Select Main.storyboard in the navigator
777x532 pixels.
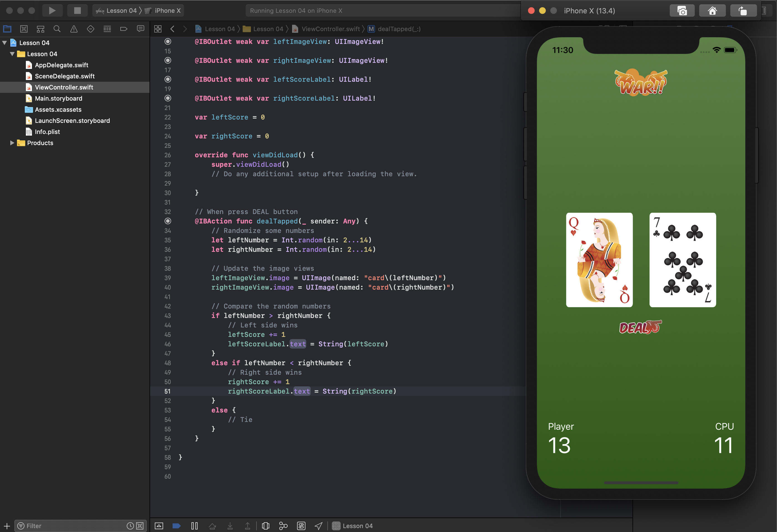coord(59,98)
